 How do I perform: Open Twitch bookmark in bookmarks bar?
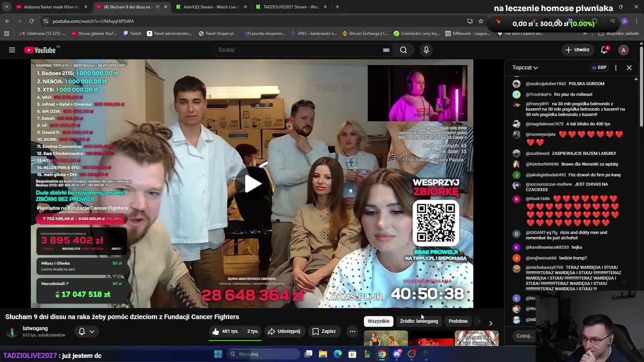132,34
